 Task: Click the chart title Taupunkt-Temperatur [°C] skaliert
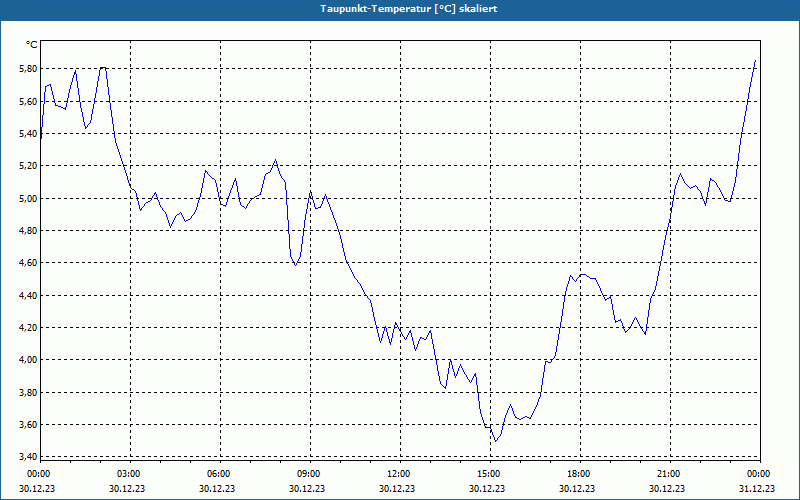[x=409, y=9]
